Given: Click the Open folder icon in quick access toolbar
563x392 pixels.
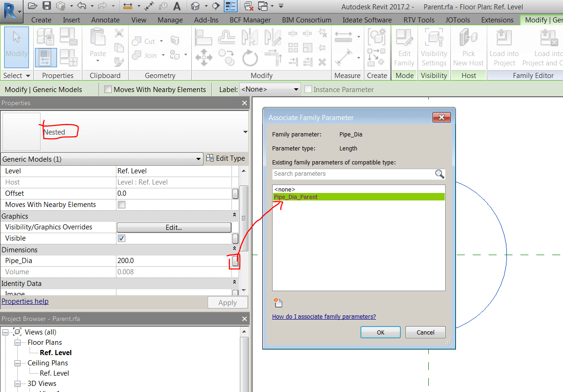Looking at the screenshot, I should pyautogui.click(x=32, y=6).
